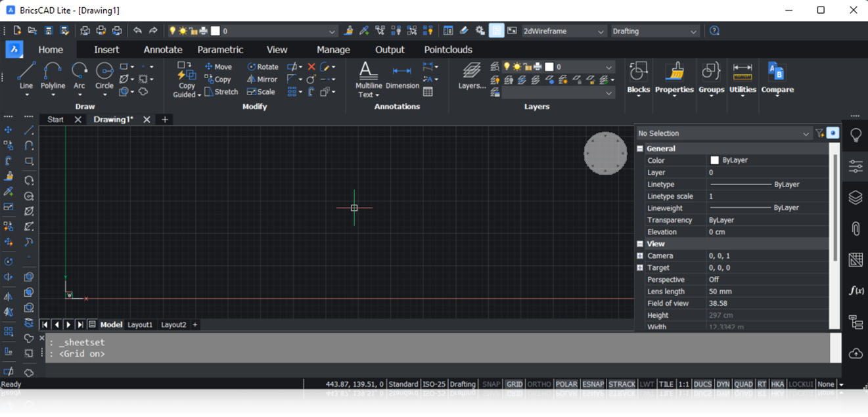868x417 pixels.
Task: Open the Help question mark icon
Action: [x=714, y=31]
